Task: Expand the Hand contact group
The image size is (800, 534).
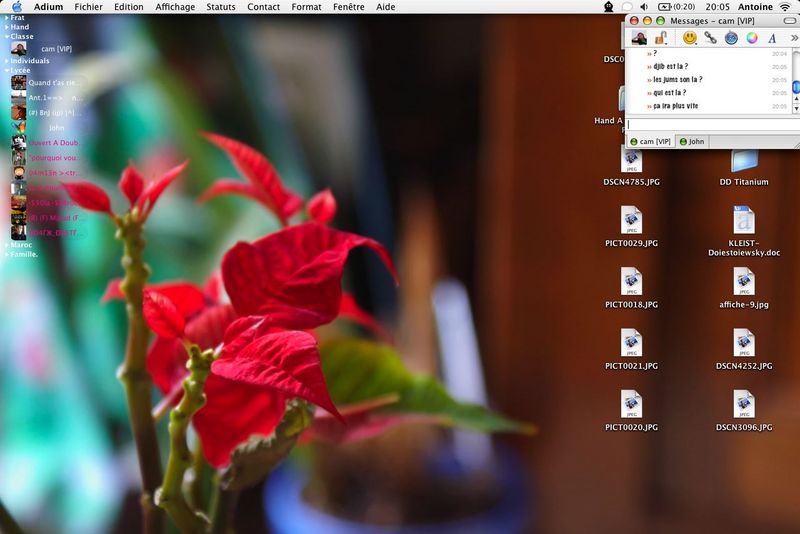Action: click(x=7, y=27)
